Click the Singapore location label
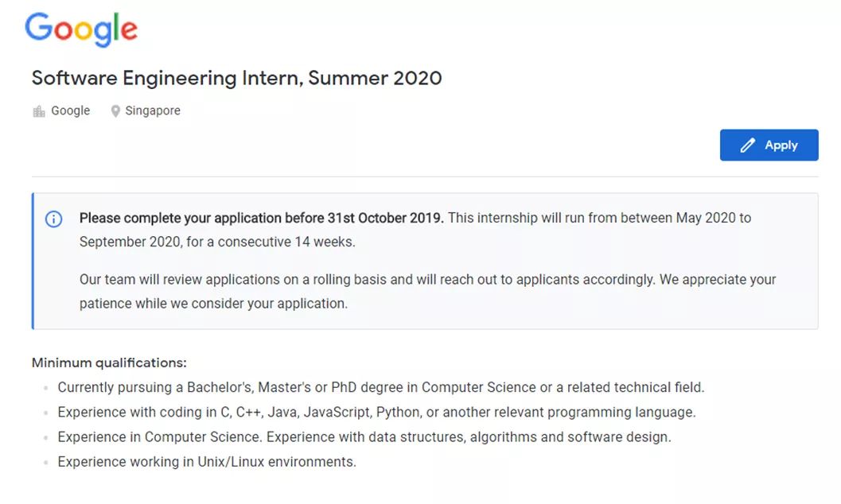The height and width of the screenshot is (504, 841). coord(152,110)
